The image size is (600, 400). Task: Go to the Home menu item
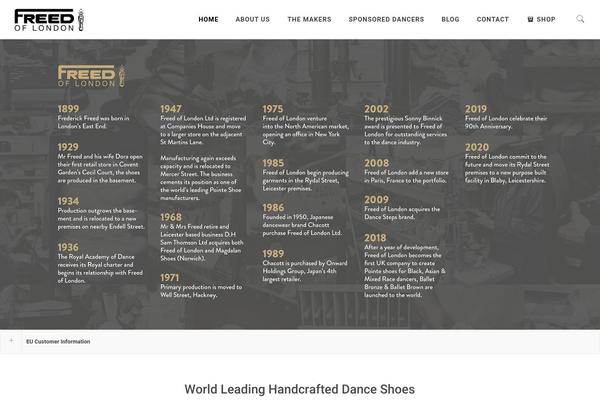(208, 19)
